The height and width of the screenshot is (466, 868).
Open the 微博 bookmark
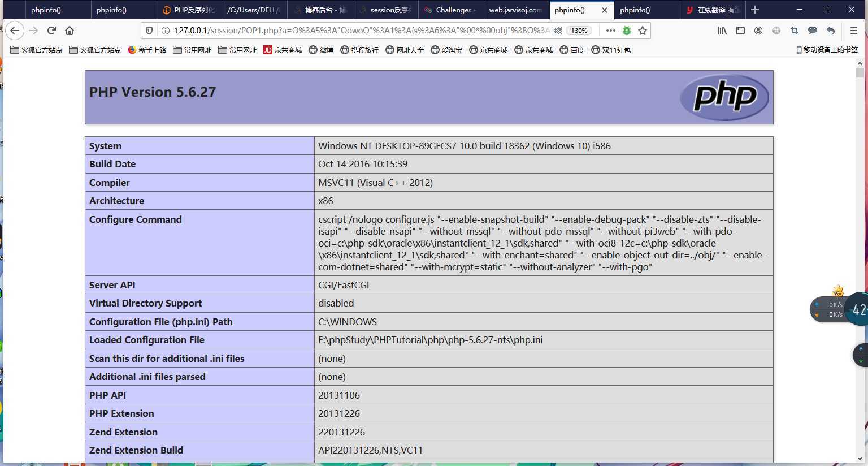point(321,50)
